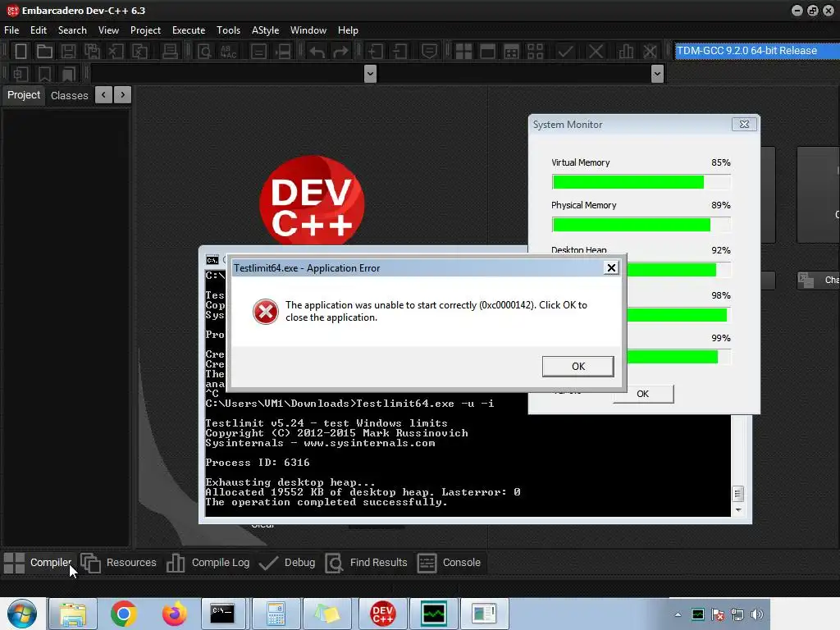The width and height of the screenshot is (840, 630).
Task: Open the Calculator taskbar icon
Action: (x=276, y=614)
